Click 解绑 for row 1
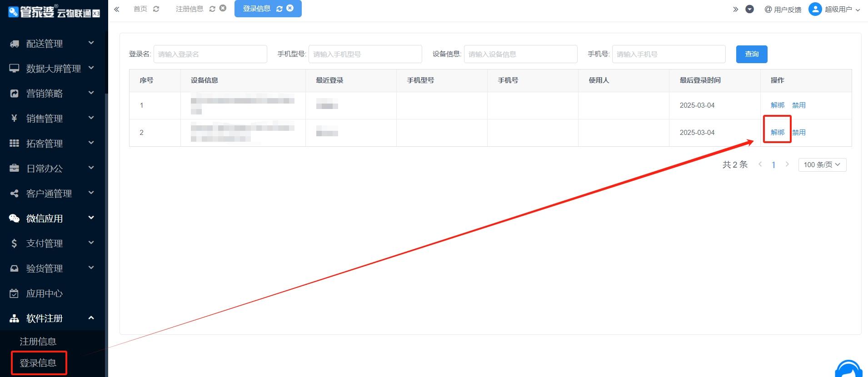Image resolution: width=868 pixels, height=377 pixels. [x=778, y=105]
